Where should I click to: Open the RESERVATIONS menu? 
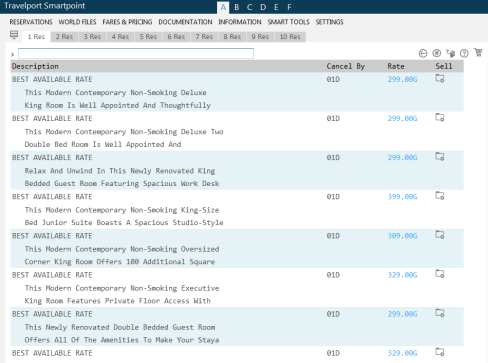(x=31, y=22)
